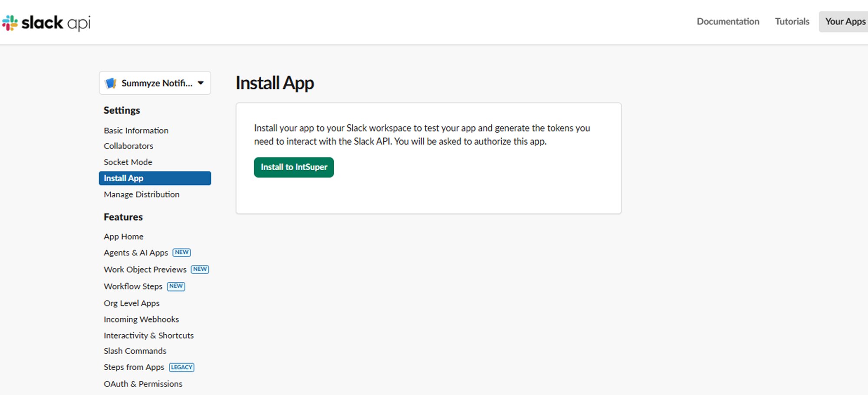Open the Documentation menu item
868x395 pixels.
click(x=728, y=21)
